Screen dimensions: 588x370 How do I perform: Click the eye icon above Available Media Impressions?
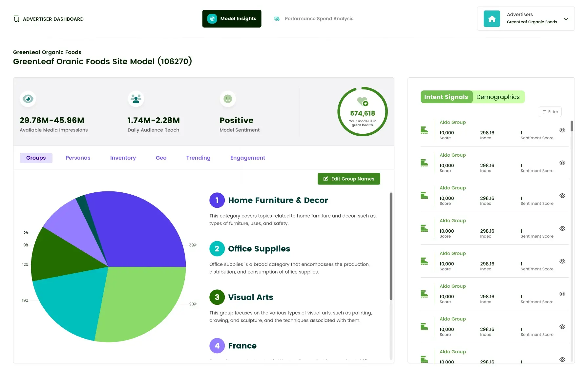(x=28, y=99)
